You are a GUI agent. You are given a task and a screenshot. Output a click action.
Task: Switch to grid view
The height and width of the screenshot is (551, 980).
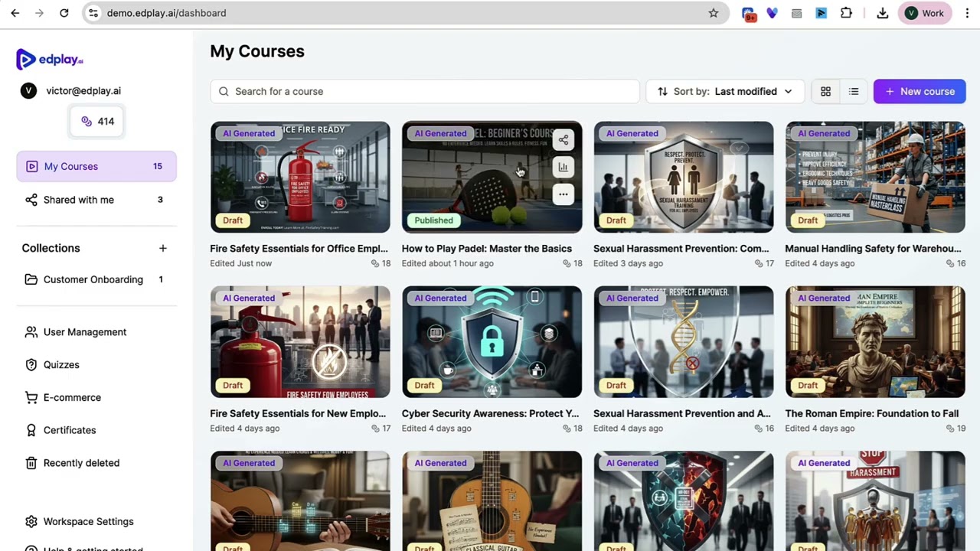click(x=825, y=91)
